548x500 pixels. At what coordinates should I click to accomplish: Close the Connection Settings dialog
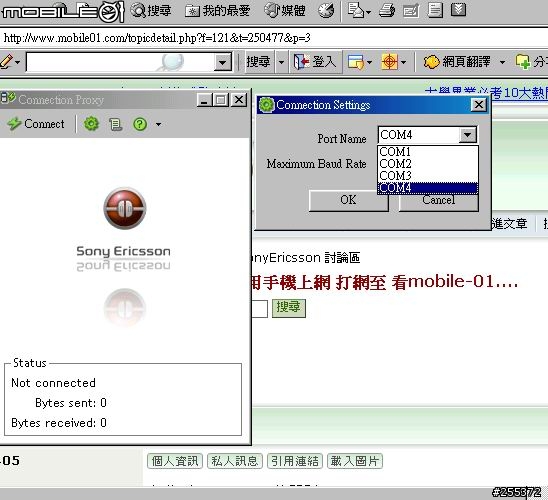point(479,104)
